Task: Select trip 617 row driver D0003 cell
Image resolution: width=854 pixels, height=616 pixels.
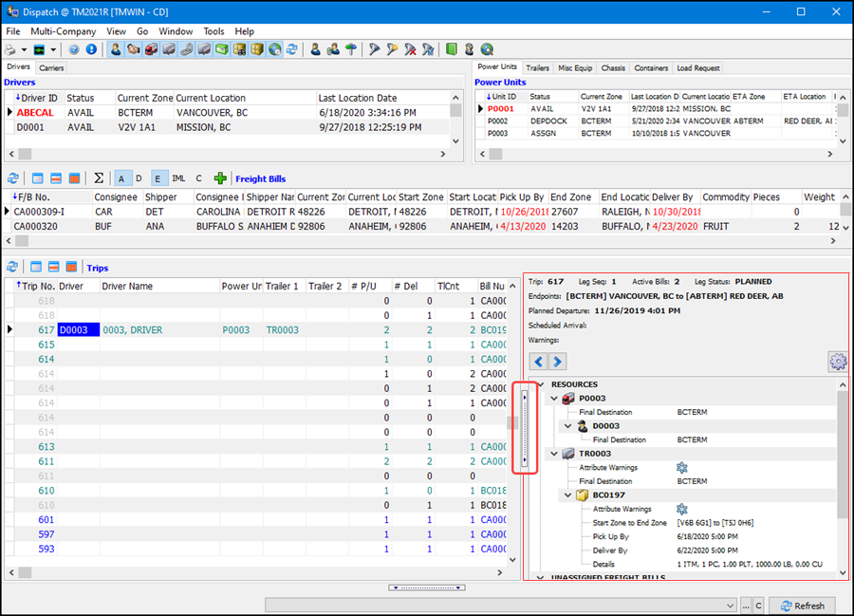Action: pos(78,330)
